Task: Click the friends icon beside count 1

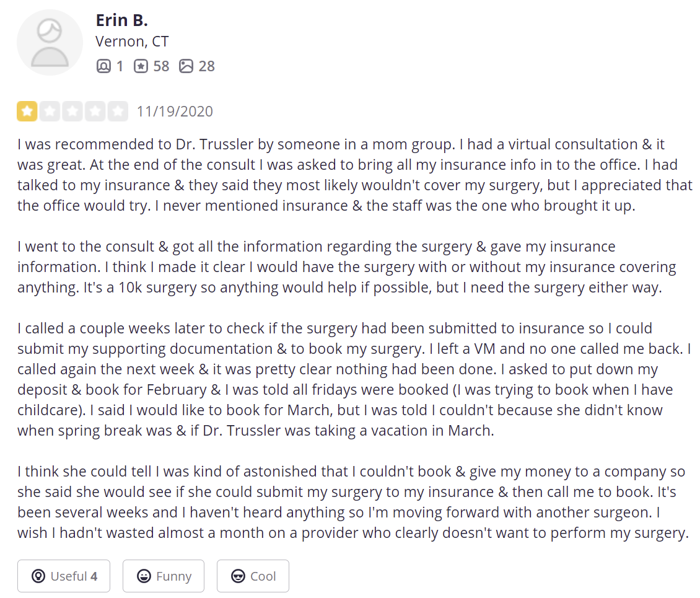Action: tap(103, 66)
